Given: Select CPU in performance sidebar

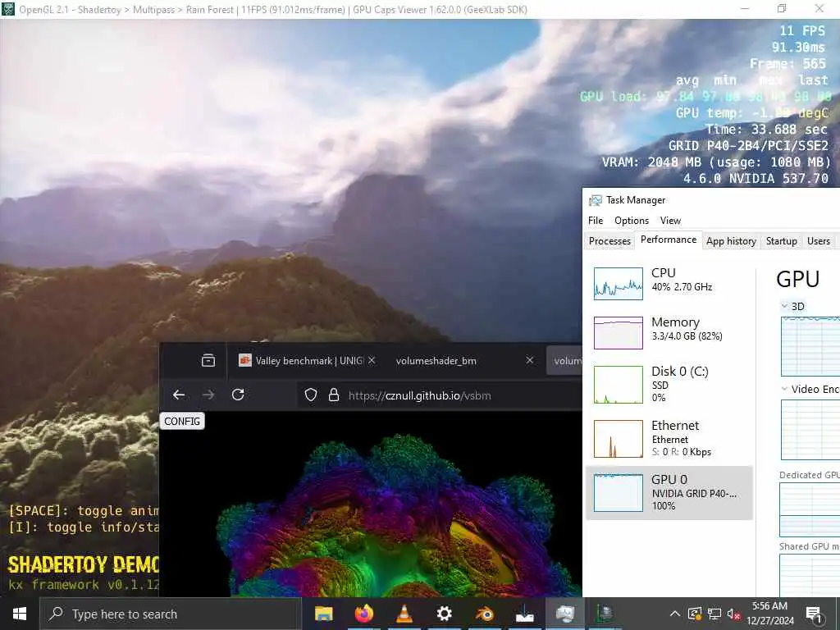Looking at the screenshot, I should (669, 283).
